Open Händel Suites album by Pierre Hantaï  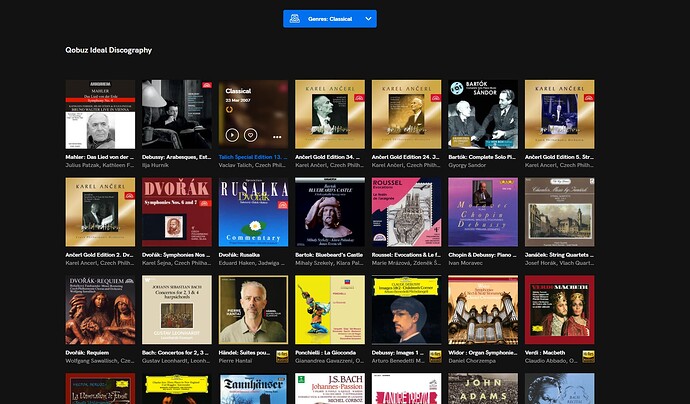click(x=253, y=310)
